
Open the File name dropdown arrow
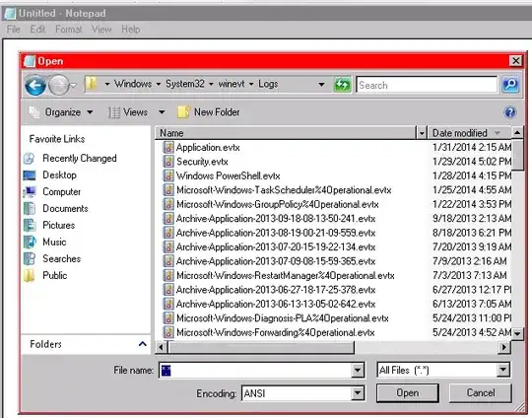358,370
